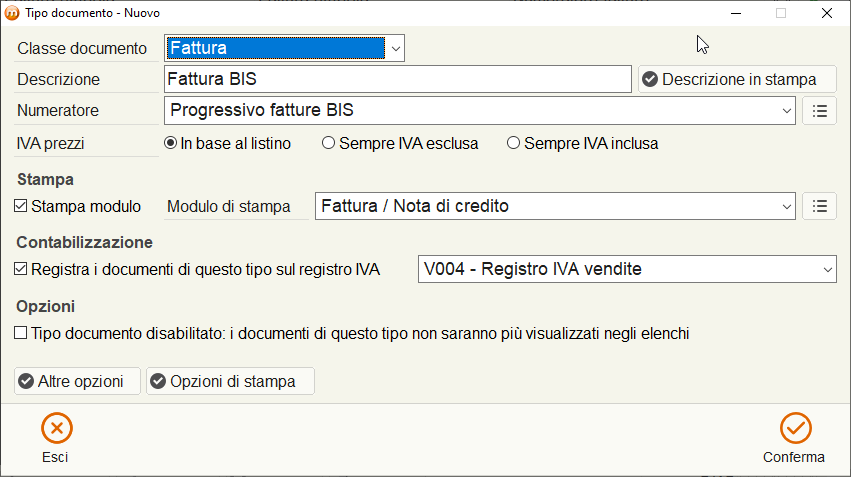Viewport: 851px width, 477px height.
Task: Expand the V004 Registro IVA vendite dropdown
Action: pyautogui.click(x=627, y=269)
